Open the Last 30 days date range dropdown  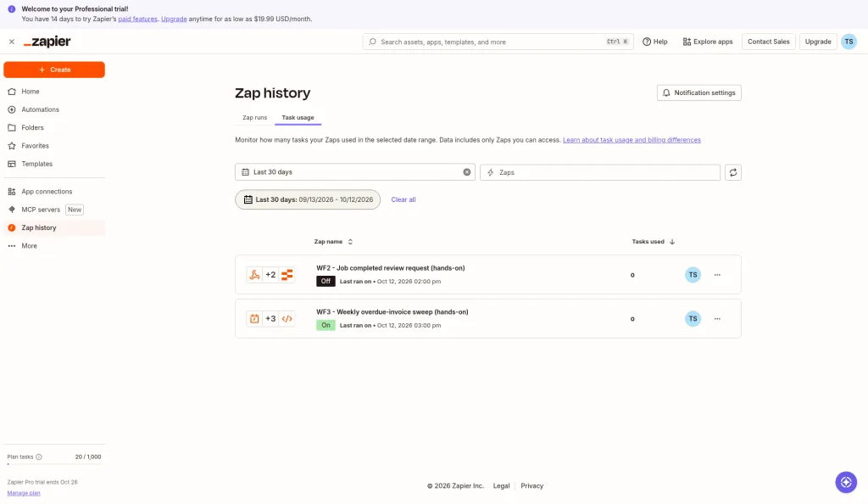click(x=355, y=172)
